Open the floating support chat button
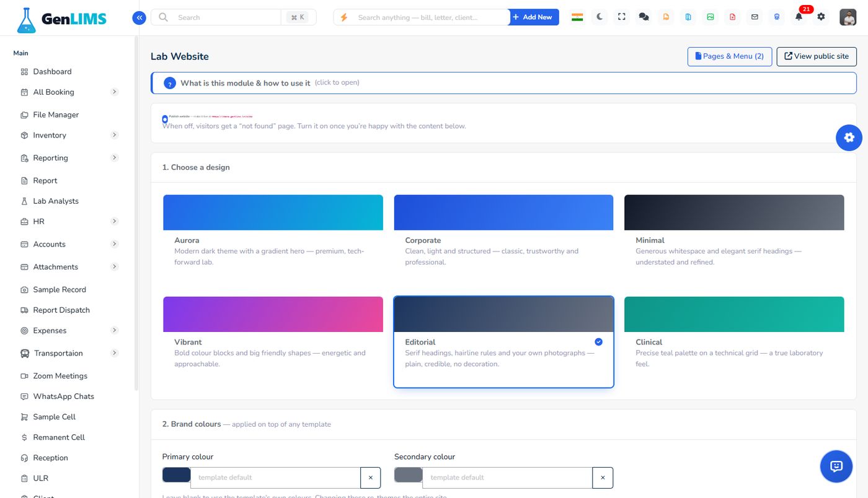The height and width of the screenshot is (498, 868). click(x=836, y=466)
